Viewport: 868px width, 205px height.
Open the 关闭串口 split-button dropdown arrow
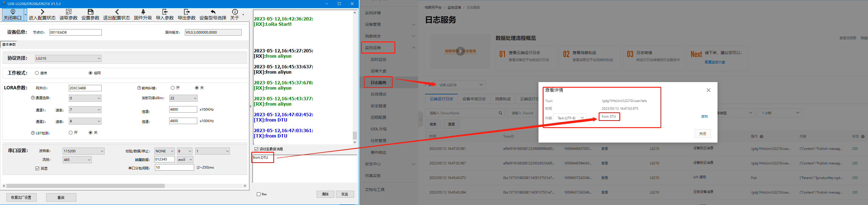[25, 15]
